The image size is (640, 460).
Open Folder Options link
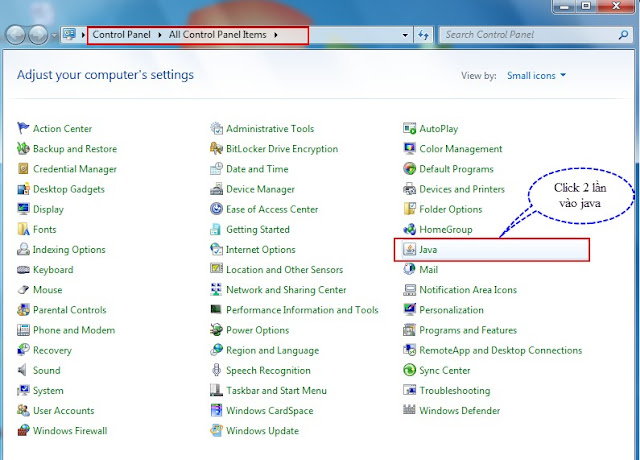pos(451,209)
